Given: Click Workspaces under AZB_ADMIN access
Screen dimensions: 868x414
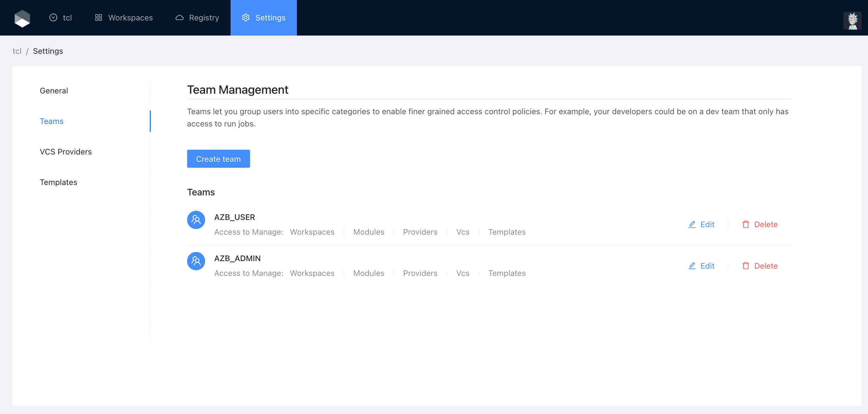Looking at the screenshot, I should click(312, 273).
